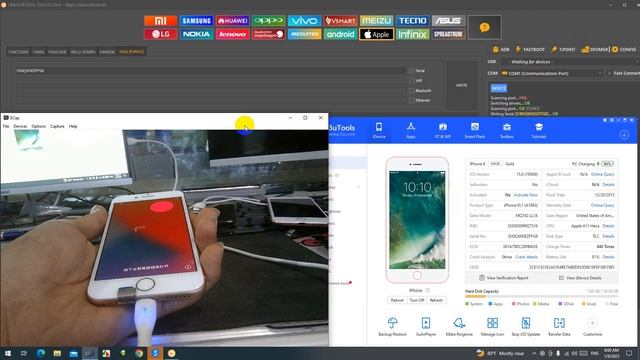Click the WRITE button in UnlockTool

[462, 85]
